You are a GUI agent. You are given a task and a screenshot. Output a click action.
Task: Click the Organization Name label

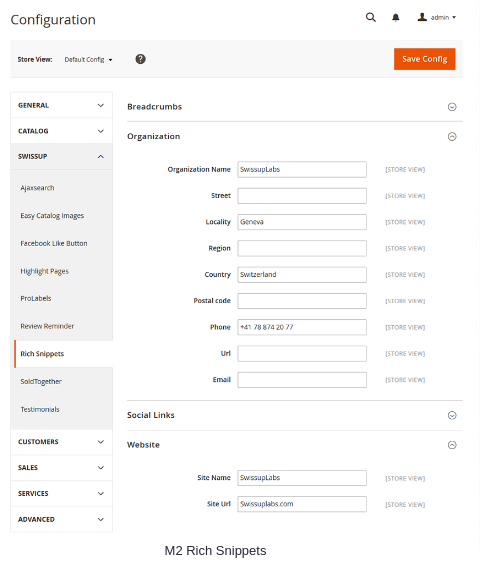click(199, 169)
